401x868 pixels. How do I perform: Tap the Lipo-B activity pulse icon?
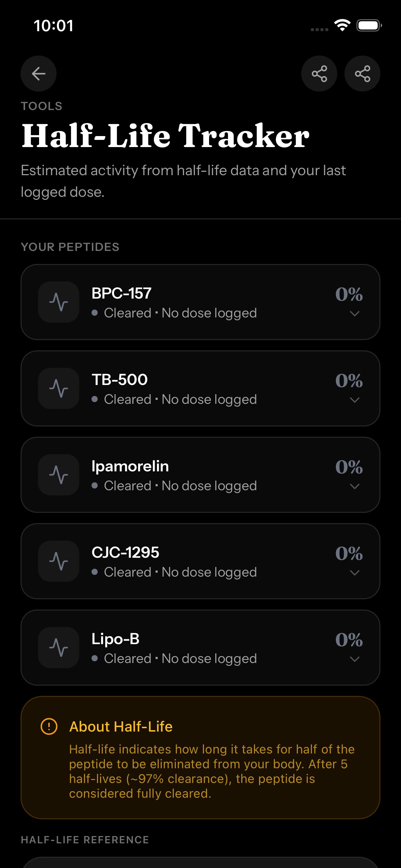coord(59,648)
